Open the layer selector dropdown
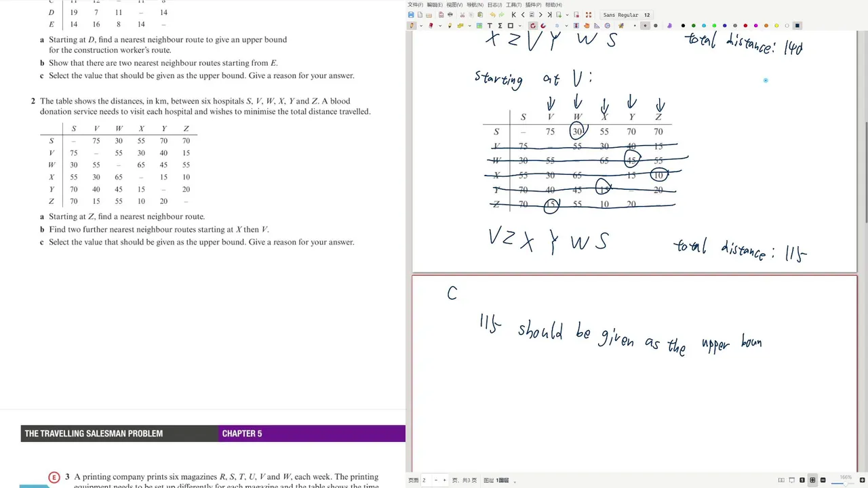The height and width of the screenshot is (488, 868). click(515, 481)
